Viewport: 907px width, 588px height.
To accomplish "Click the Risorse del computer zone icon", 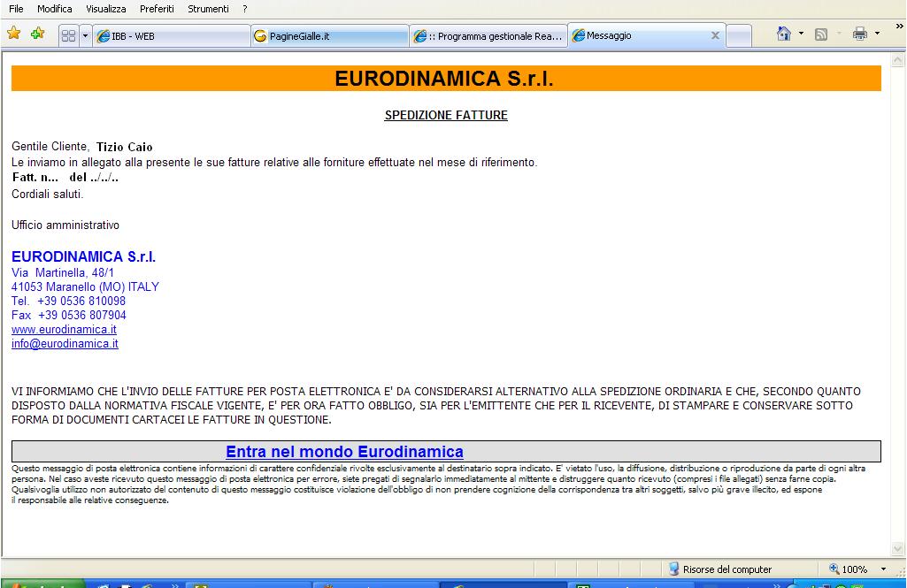I will [x=674, y=569].
